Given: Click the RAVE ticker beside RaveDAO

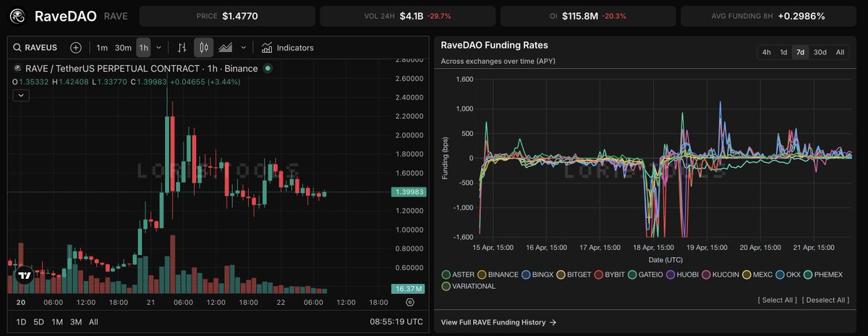Looking at the screenshot, I should [x=116, y=16].
